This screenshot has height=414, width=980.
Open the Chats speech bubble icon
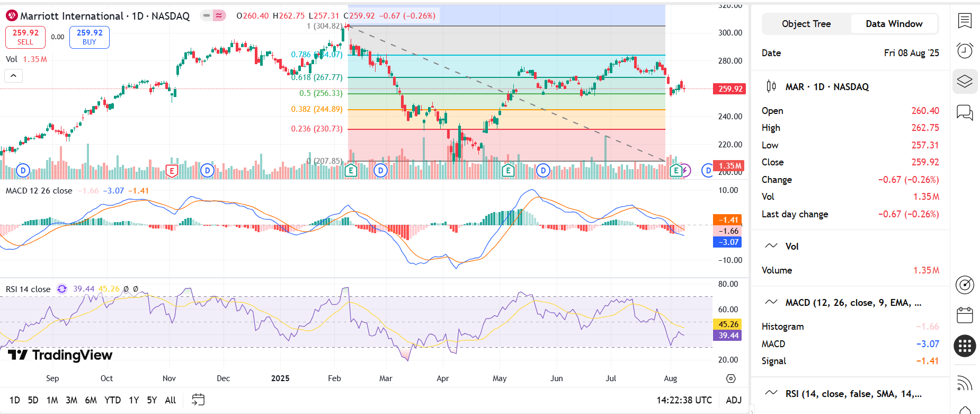965,112
